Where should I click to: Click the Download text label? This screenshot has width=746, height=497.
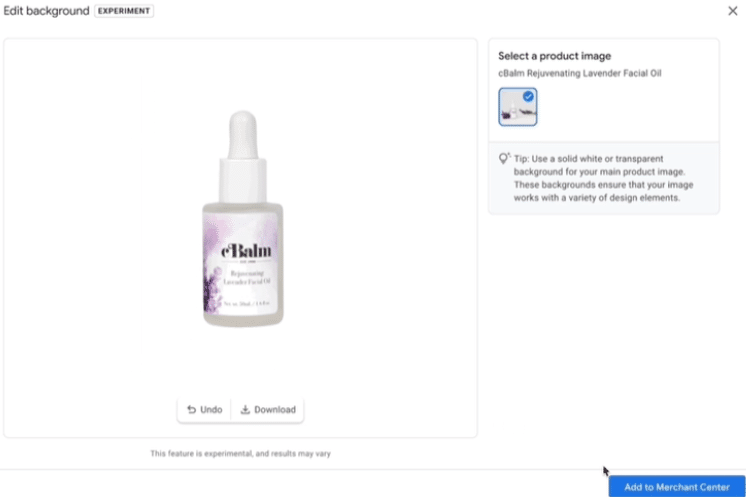point(275,409)
